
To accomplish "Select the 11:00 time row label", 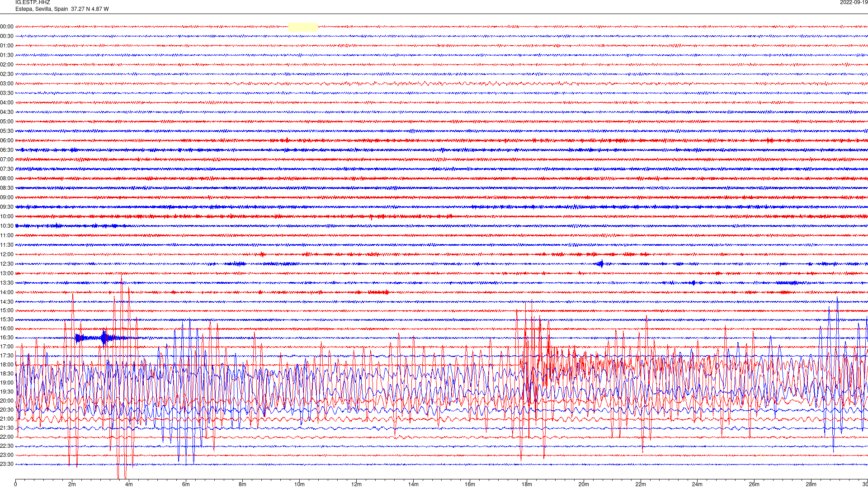I will pyautogui.click(x=7, y=235).
